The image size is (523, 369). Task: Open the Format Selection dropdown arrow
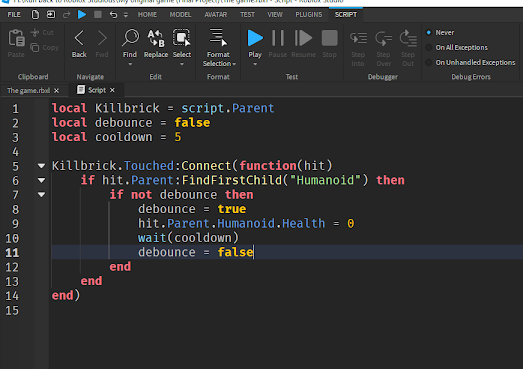click(234, 64)
